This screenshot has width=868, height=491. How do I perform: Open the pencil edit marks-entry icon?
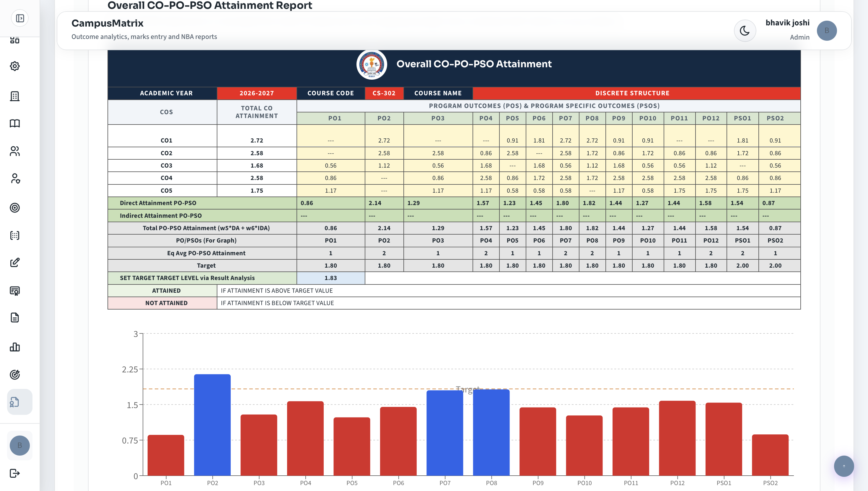click(15, 263)
